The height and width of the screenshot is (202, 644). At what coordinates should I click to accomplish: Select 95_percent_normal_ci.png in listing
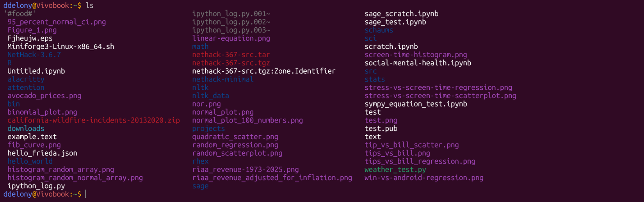coord(57,22)
